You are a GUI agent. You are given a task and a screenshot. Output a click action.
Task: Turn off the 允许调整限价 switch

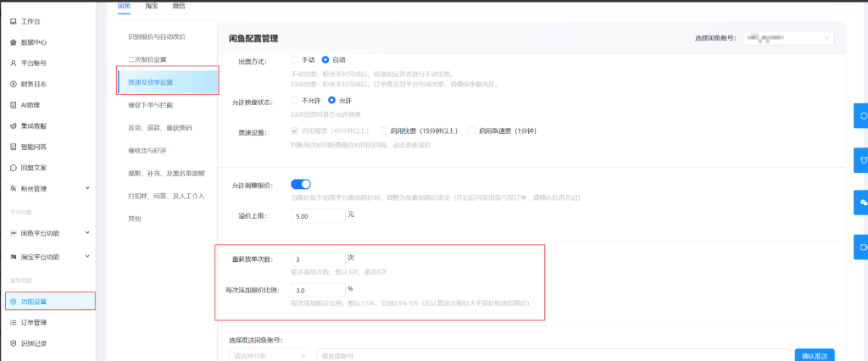[x=301, y=184]
